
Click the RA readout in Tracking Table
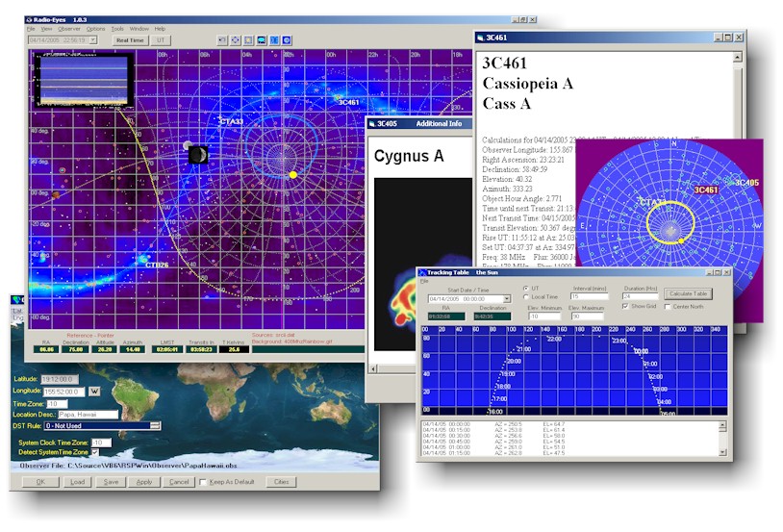(x=446, y=317)
